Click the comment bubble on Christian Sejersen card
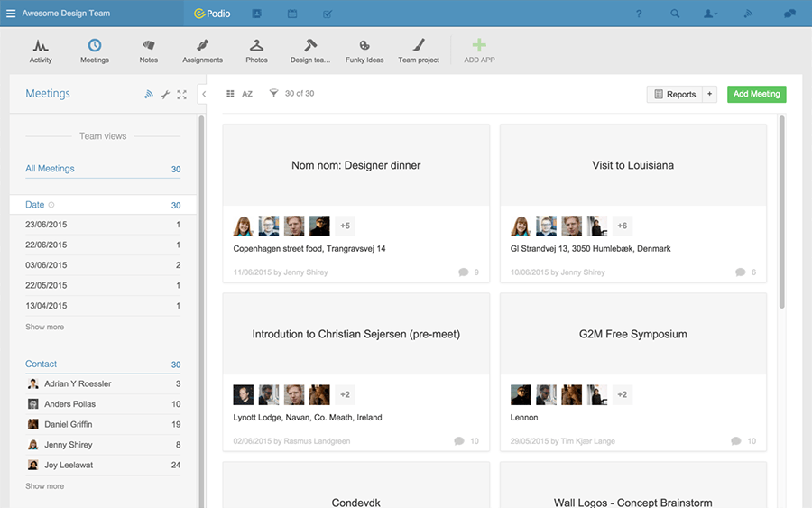This screenshot has height=508, width=812. pos(459,441)
